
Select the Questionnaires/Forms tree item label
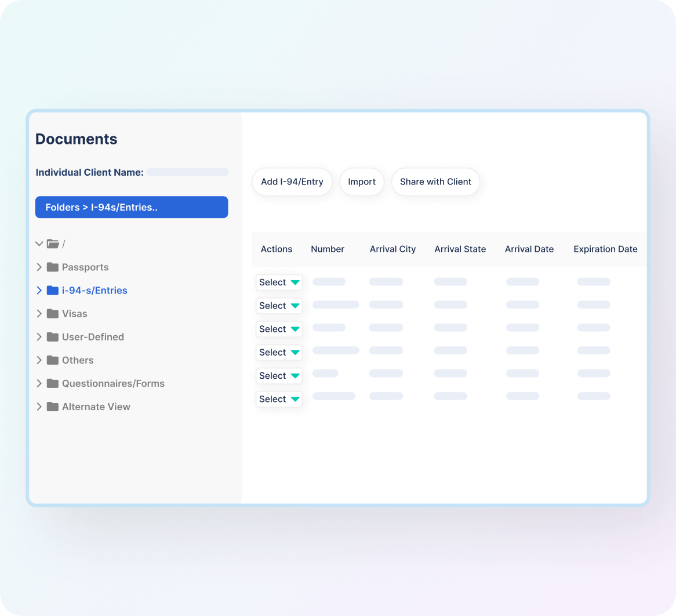pos(113,383)
